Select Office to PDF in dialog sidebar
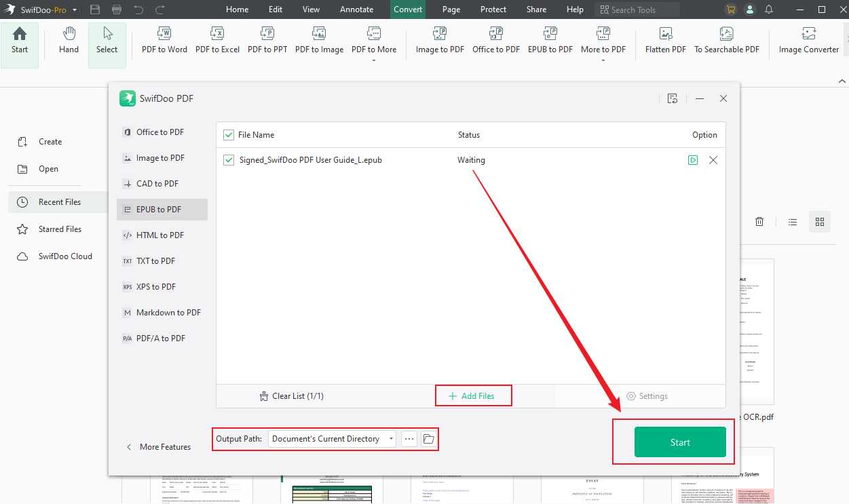Image resolution: width=849 pixels, height=504 pixels. point(162,132)
